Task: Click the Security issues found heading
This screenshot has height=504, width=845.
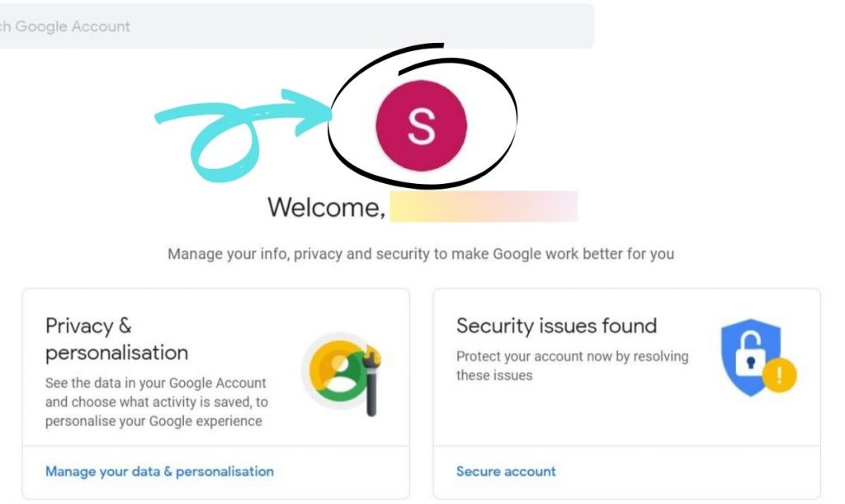Action: [x=556, y=326]
